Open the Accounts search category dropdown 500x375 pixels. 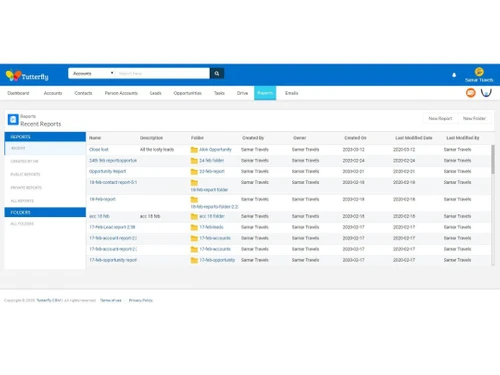(92, 73)
